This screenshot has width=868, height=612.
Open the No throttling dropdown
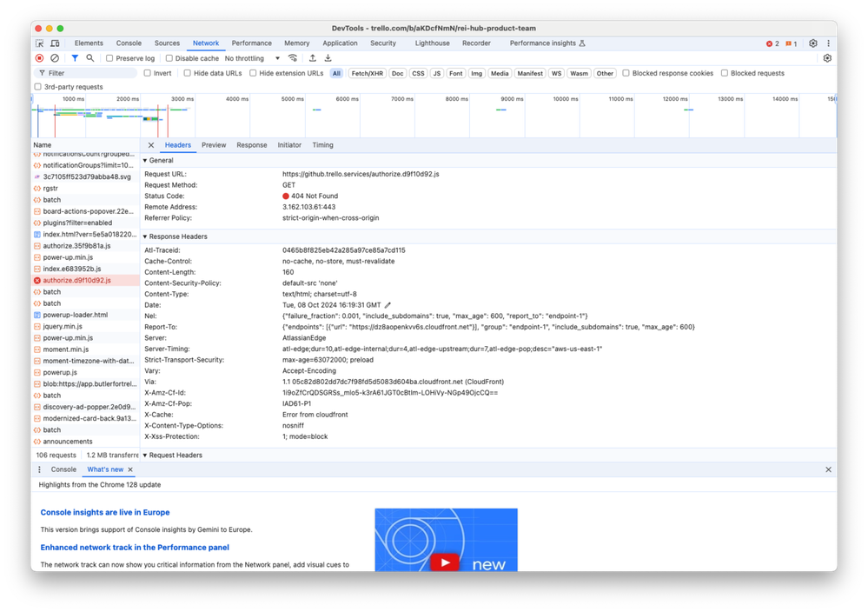[x=252, y=58]
